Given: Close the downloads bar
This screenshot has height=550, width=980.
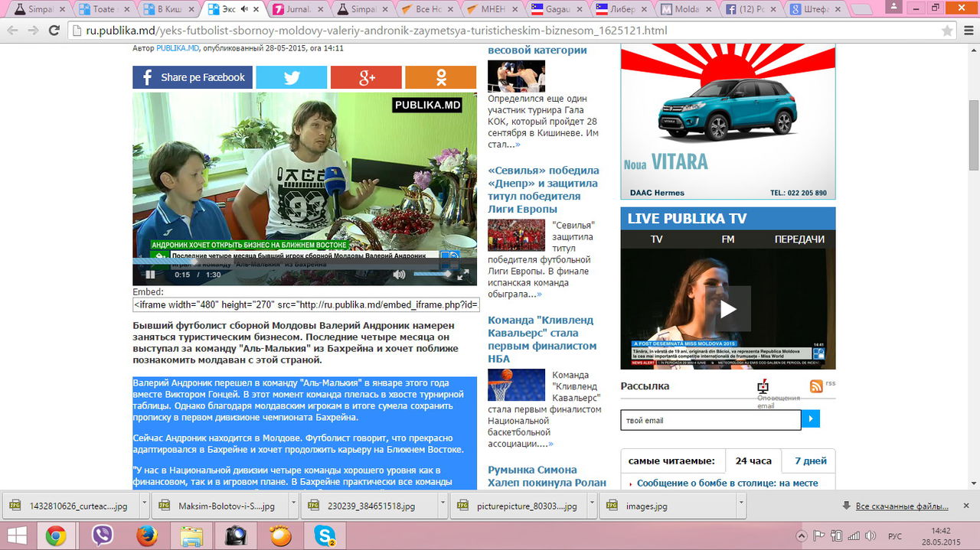Looking at the screenshot, I should tap(965, 506).
